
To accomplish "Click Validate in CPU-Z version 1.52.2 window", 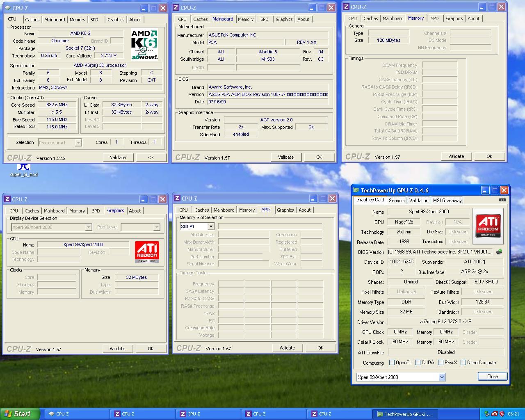I will (118, 157).
